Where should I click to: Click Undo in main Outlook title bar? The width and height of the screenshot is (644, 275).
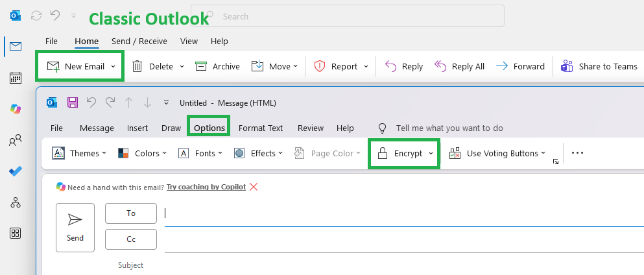pyautogui.click(x=55, y=16)
